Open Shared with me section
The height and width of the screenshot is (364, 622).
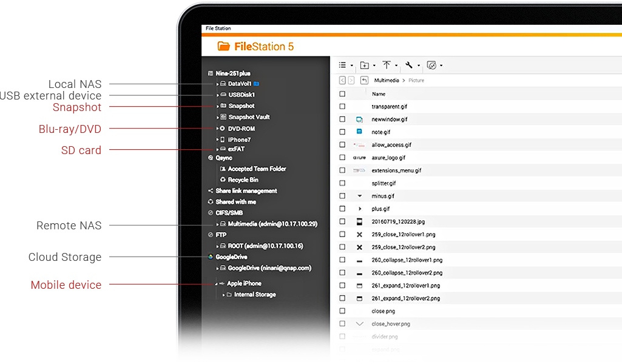coord(235,202)
